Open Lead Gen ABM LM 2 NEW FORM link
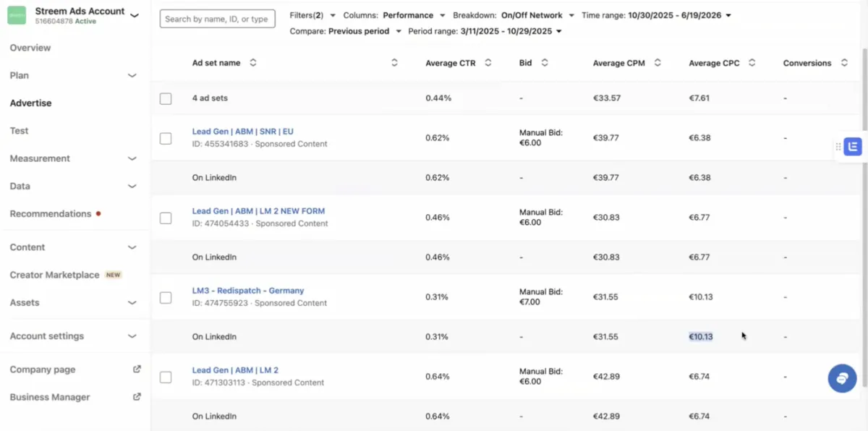 coord(258,211)
